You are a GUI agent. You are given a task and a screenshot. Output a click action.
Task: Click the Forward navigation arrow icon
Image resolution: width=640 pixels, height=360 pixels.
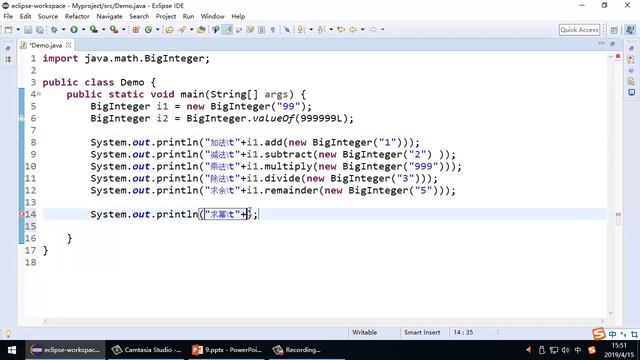pos(373,29)
